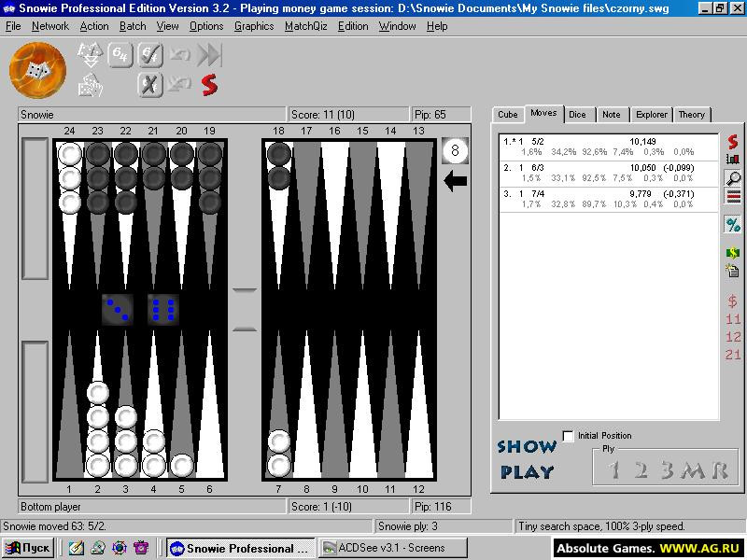The height and width of the screenshot is (560, 747).
Task: Click the dice with down arrows icon
Action: tap(91, 55)
